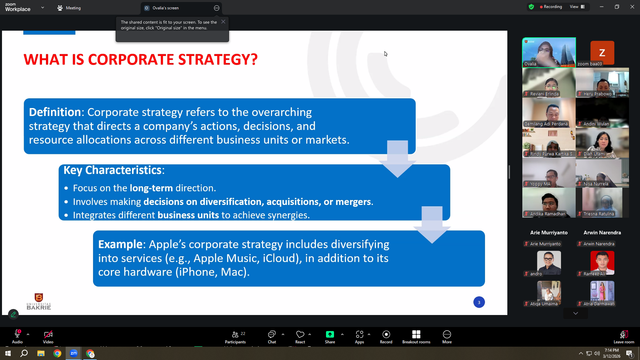This screenshot has width=640, height=360.
Task: Show hidden system tray icons
Action: [581, 353]
